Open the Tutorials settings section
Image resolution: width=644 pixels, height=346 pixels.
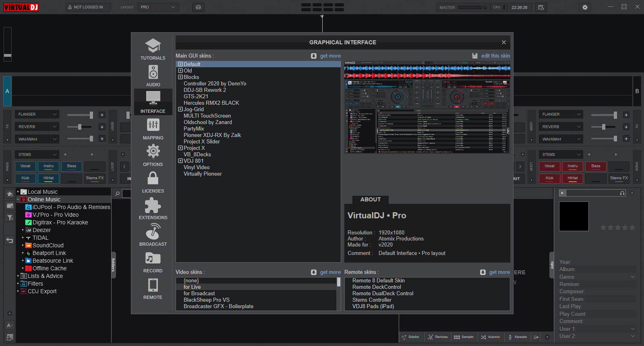(x=153, y=49)
